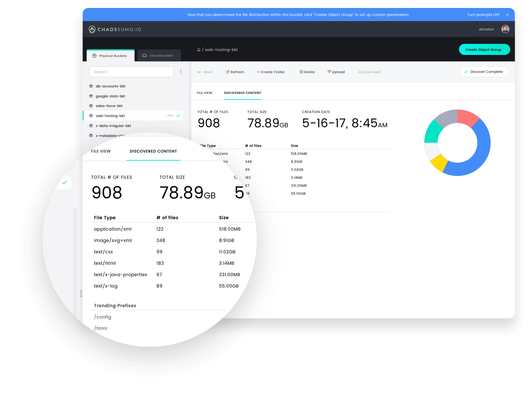Viewport: 532px width, 398px height.
Task: Go Back using the arrow
Action: click(199, 72)
